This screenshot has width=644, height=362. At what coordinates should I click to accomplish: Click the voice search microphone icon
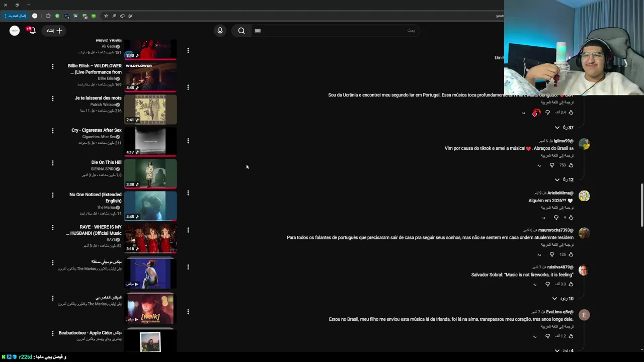click(x=220, y=31)
